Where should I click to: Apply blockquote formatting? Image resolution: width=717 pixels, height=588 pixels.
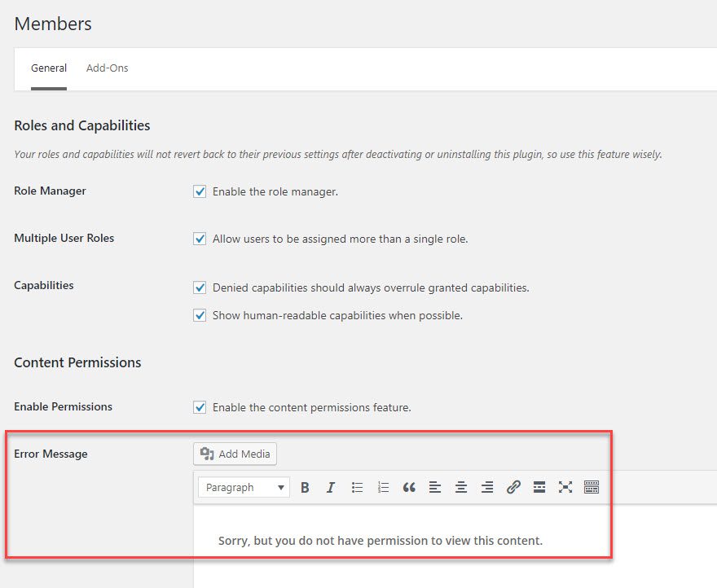(409, 487)
